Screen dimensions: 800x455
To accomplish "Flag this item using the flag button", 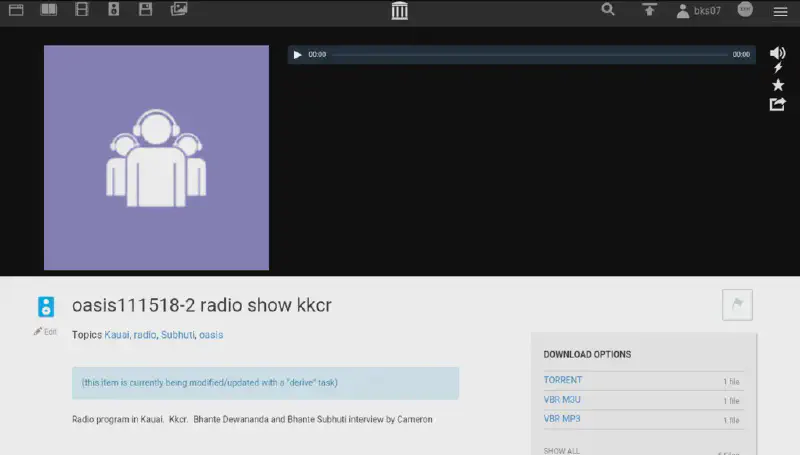I will pyautogui.click(x=737, y=305).
